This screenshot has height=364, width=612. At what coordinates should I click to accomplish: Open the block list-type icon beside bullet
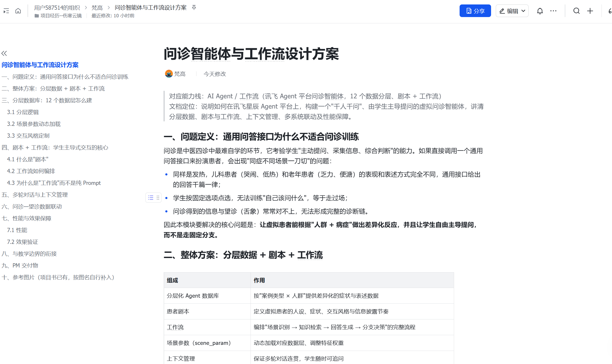[x=151, y=198]
